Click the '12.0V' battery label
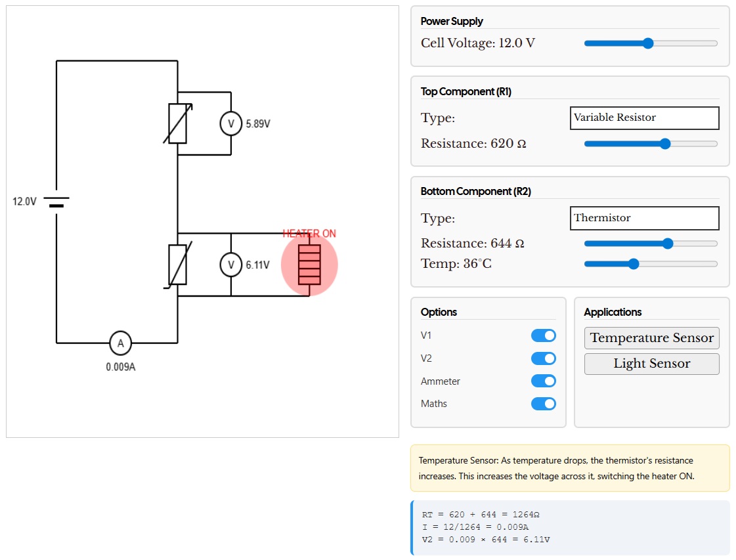 coord(24,202)
